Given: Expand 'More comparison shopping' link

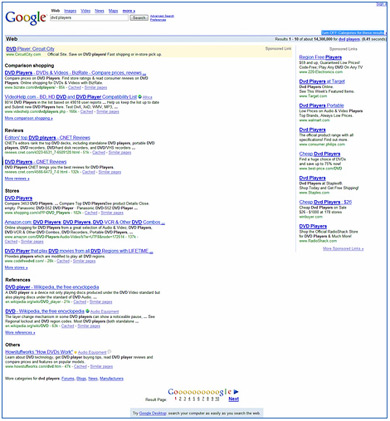Looking at the screenshot, I should 29,118.
